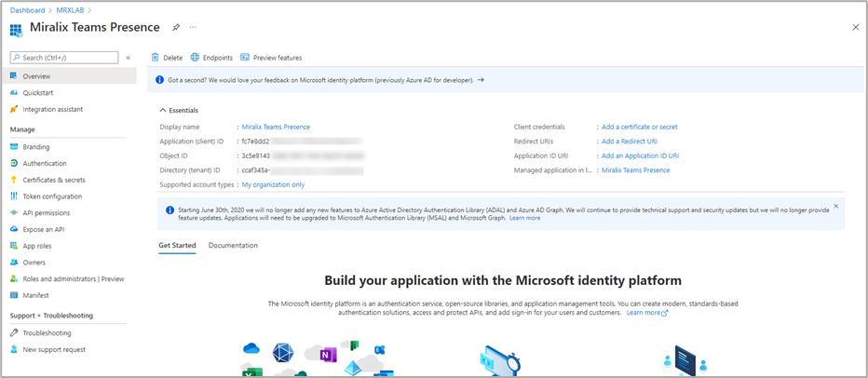
Task: Select the Get Started tab
Action: [x=177, y=245]
